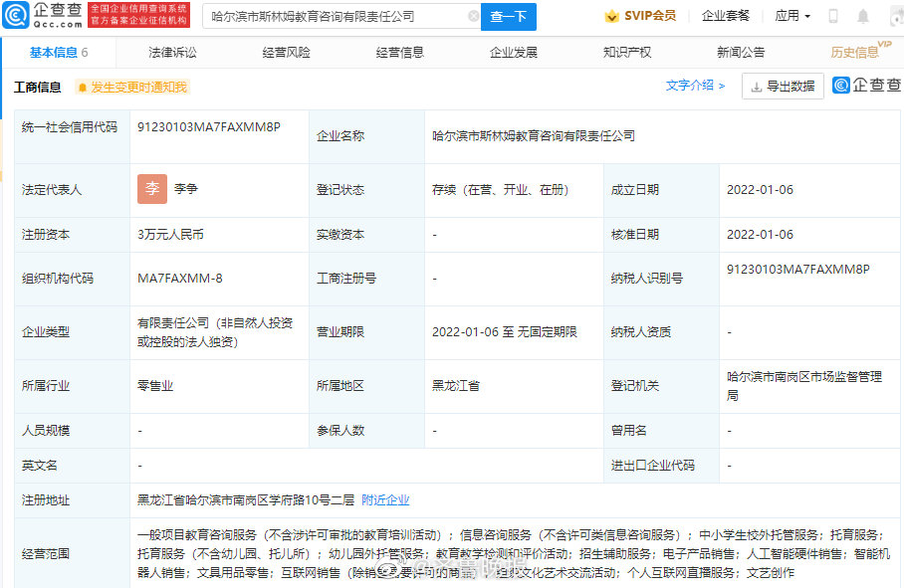This screenshot has height=588, width=904.
Task: Click the notification bell icon
Action: tap(863, 15)
